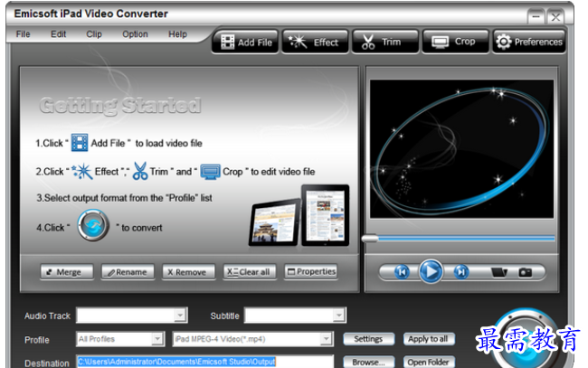Open the Crop tool
The width and height of the screenshot is (588, 368).
[456, 42]
